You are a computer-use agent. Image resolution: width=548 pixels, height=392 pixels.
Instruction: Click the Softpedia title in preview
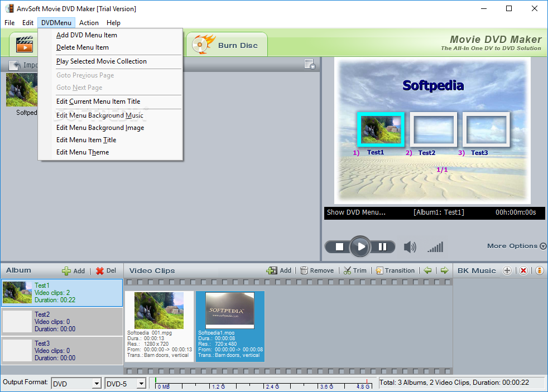click(433, 85)
